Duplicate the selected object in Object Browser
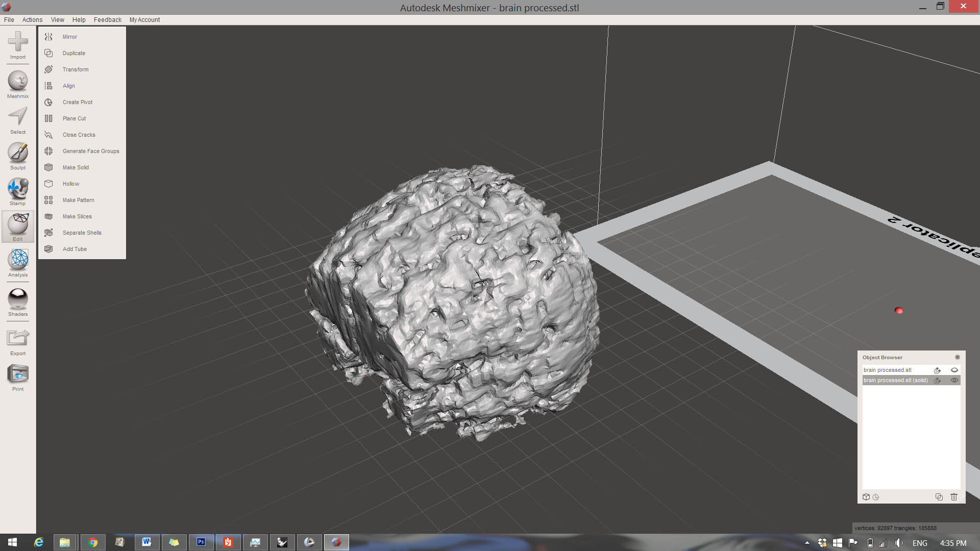The image size is (980, 551). click(939, 497)
